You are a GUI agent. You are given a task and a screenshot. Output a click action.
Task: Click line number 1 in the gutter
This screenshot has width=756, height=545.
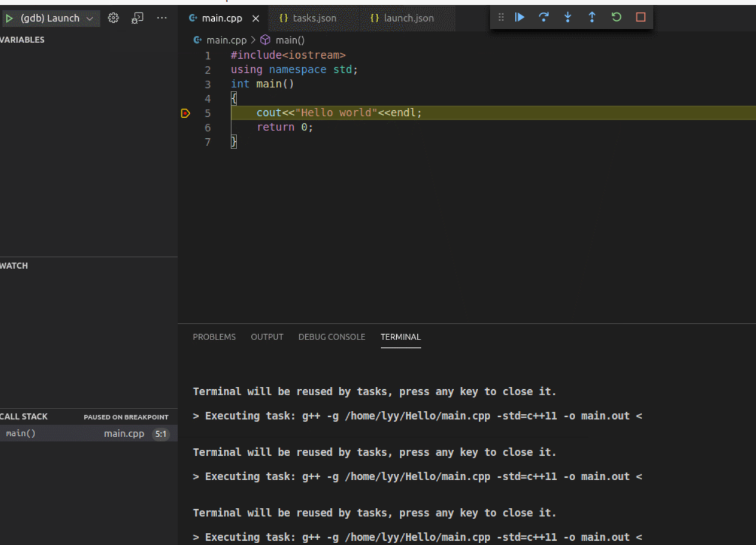[208, 55]
